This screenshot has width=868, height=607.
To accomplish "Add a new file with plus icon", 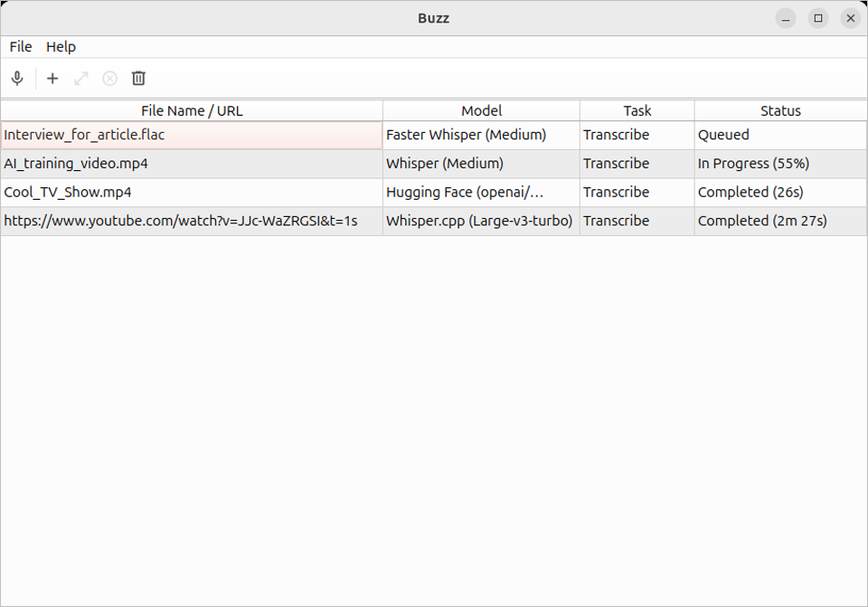I will point(52,79).
